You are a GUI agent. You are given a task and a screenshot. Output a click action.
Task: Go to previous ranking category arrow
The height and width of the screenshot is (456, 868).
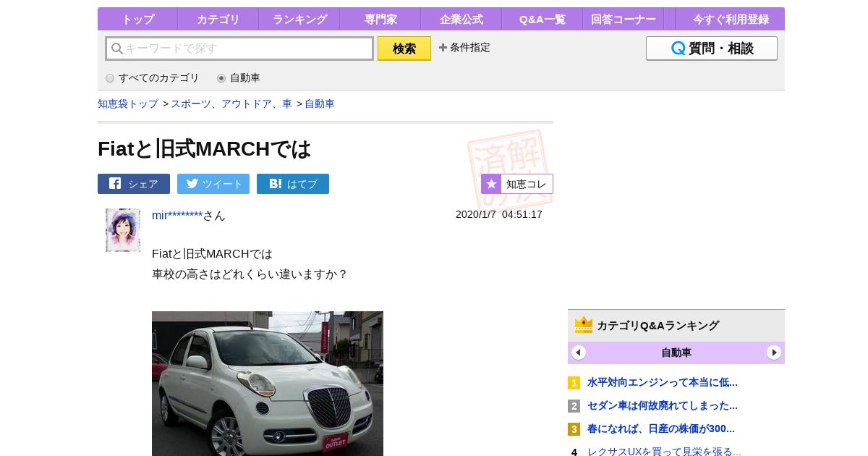pyautogui.click(x=579, y=352)
